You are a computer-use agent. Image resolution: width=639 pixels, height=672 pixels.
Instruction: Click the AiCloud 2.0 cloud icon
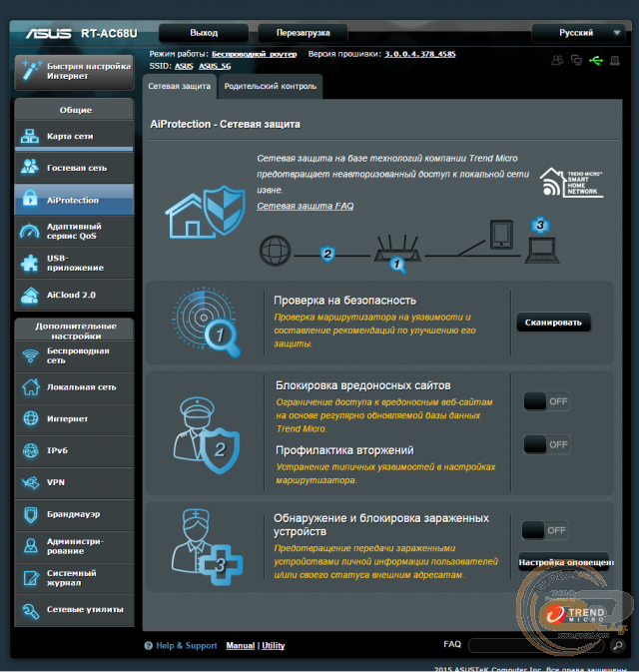point(30,295)
